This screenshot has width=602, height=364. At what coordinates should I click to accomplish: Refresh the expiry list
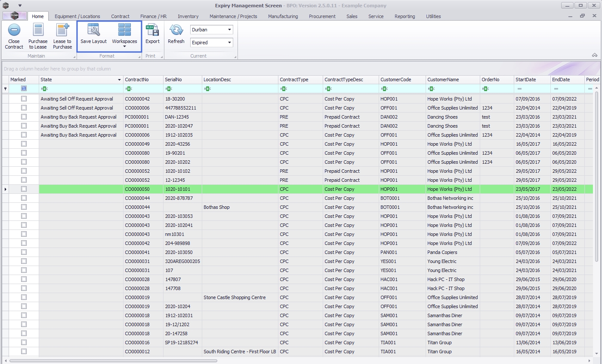pyautogui.click(x=176, y=31)
